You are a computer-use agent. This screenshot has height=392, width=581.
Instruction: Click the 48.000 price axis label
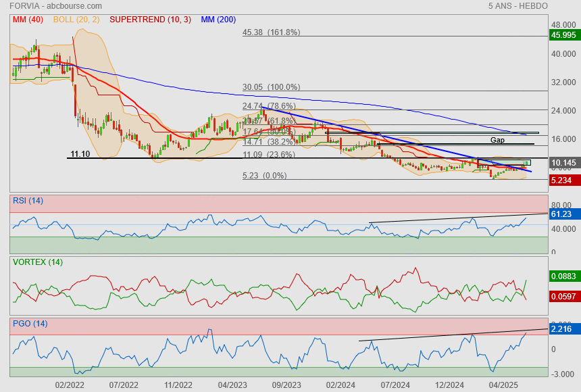pyautogui.click(x=563, y=25)
